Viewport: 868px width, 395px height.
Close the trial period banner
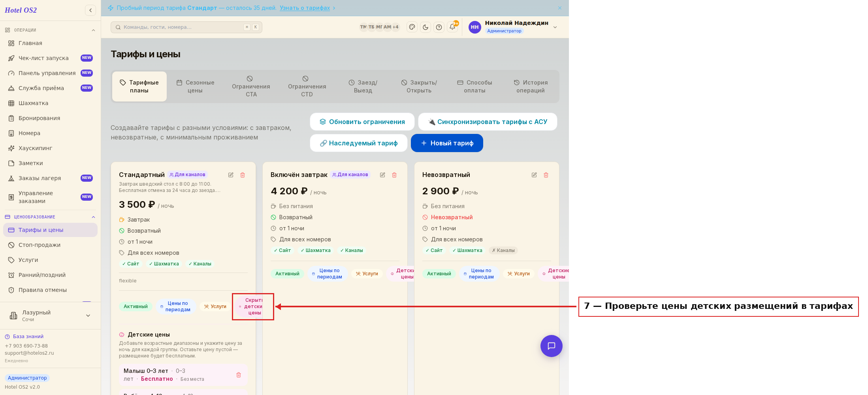[x=560, y=8]
